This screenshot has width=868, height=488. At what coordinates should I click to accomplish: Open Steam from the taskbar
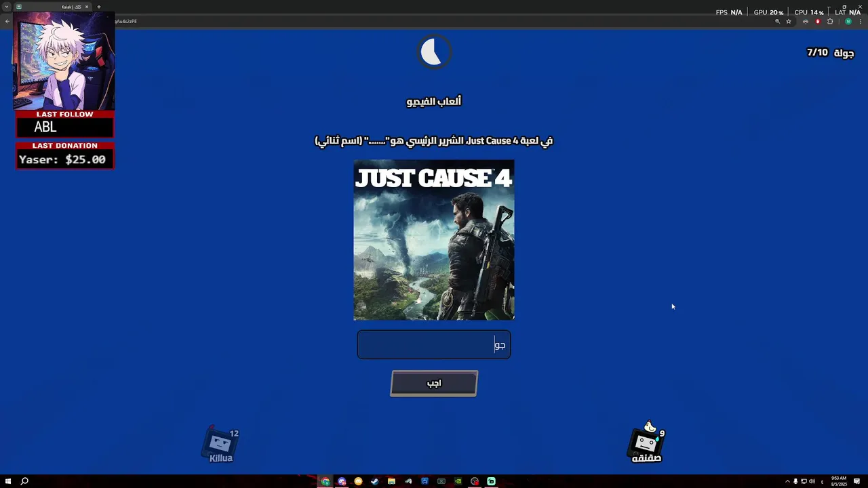tap(375, 481)
